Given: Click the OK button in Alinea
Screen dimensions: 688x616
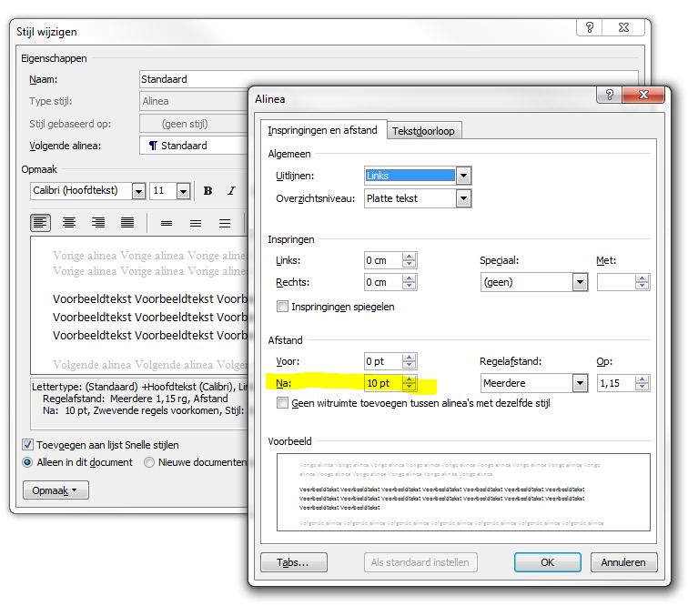Looking at the screenshot, I should pyautogui.click(x=547, y=562).
